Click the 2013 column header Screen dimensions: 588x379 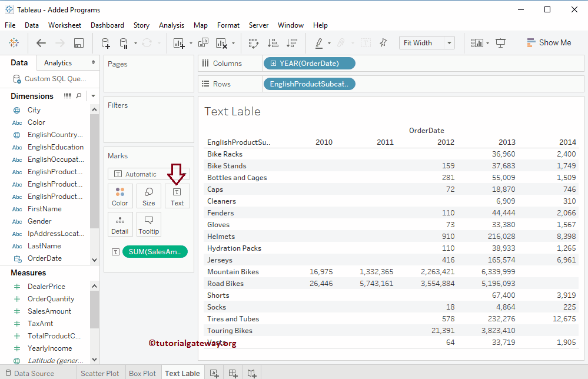tap(507, 142)
